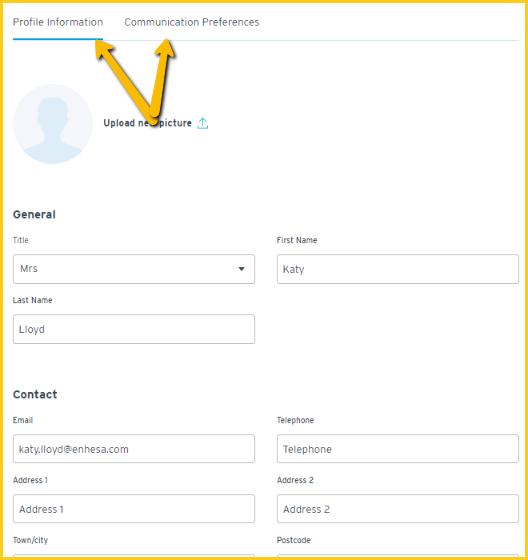
Task: Focus the First Name field containing Katy
Action: (398, 269)
